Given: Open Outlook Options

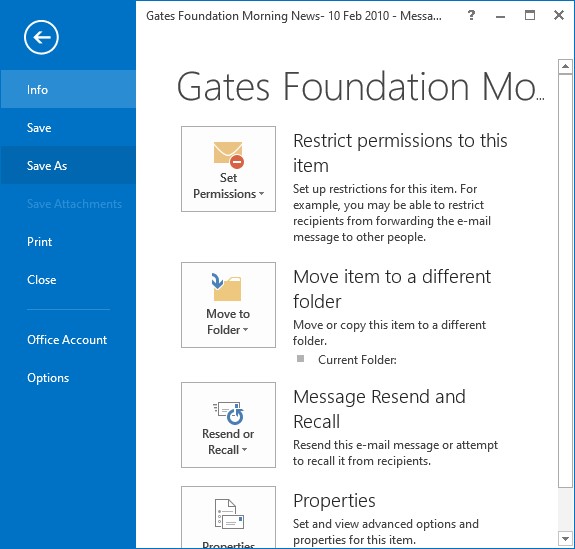Looking at the screenshot, I should coord(68,378).
